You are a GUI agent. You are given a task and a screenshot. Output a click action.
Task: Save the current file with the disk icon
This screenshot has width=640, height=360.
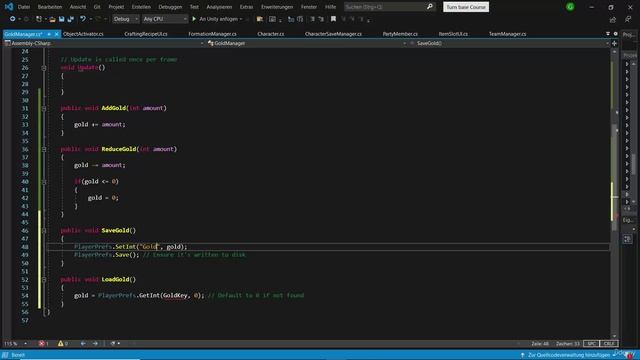click(62, 19)
